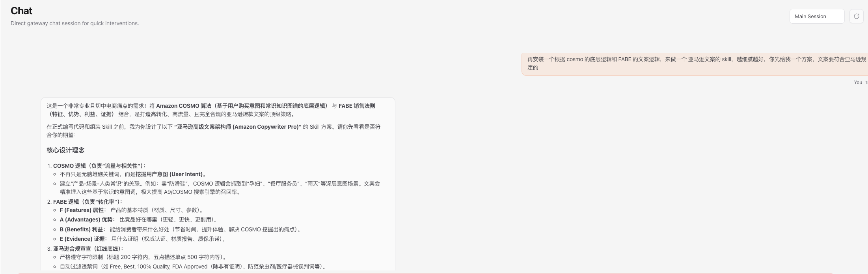Click bullet 'E (Evidence) 证据'
Image resolution: width=868 pixels, height=274 pixels.
click(143, 239)
